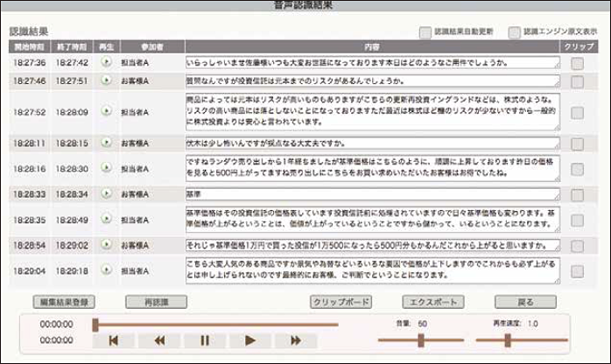Click the text field of the 18:27:46 row
This screenshot has height=364, width=611.
click(x=372, y=80)
